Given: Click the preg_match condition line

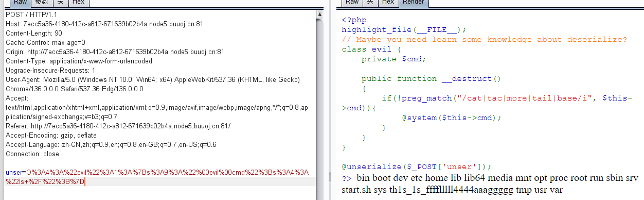Looking at the screenshot, I should point(487,103).
